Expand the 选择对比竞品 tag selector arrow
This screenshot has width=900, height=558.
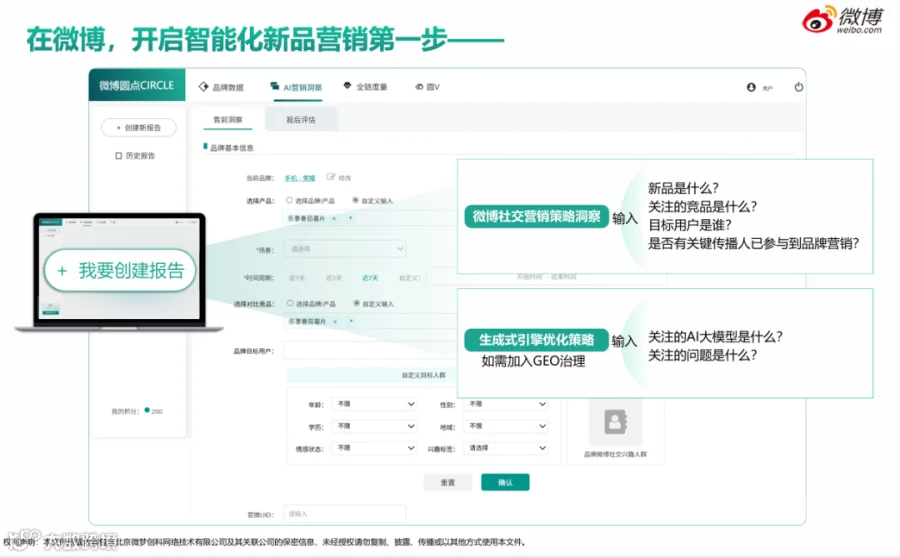coord(351,321)
